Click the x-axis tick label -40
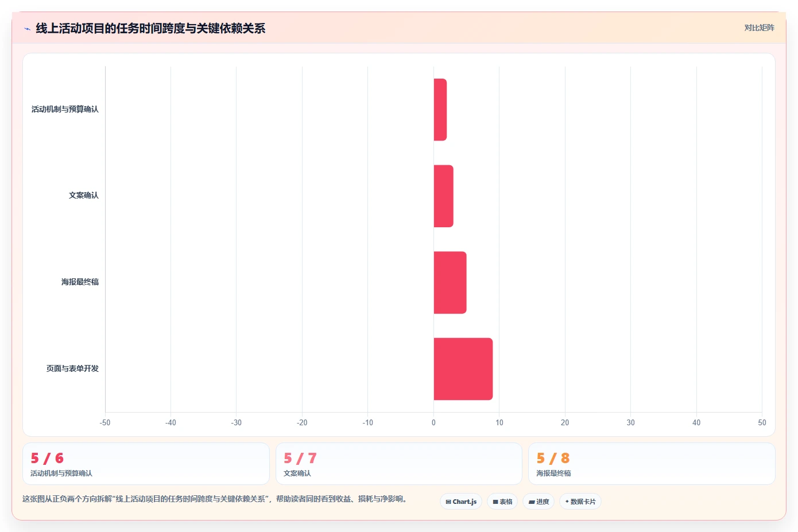The width and height of the screenshot is (798, 532). [x=171, y=422]
